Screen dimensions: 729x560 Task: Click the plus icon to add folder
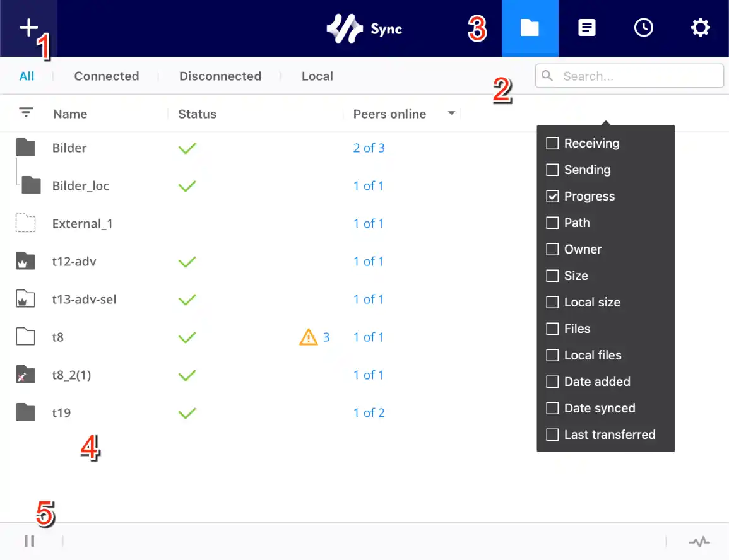tap(28, 28)
